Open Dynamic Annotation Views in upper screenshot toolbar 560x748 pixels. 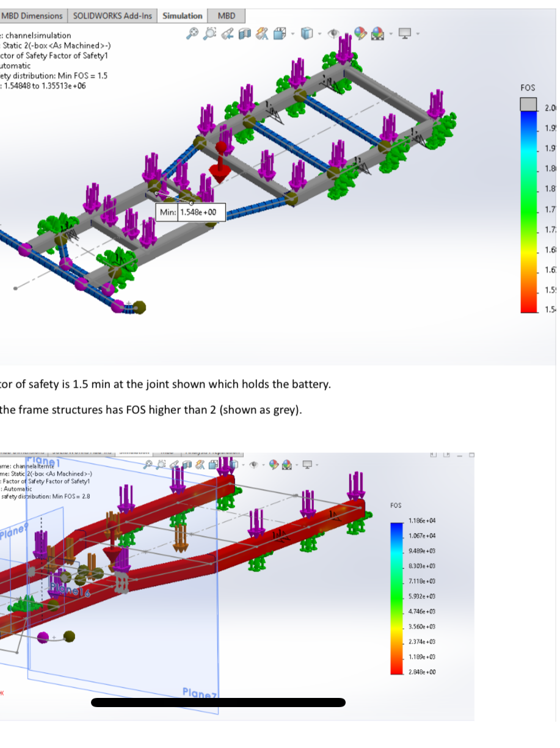[x=263, y=33]
